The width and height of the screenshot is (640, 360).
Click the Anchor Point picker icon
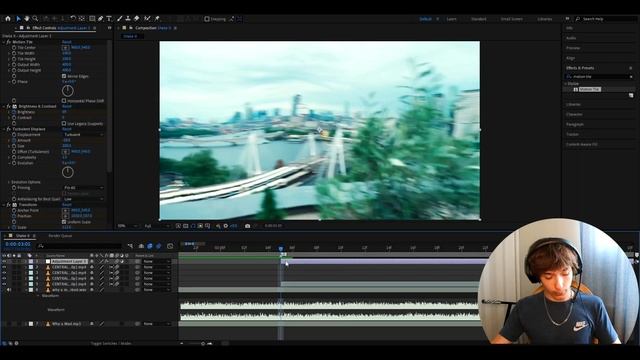click(x=65, y=210)
